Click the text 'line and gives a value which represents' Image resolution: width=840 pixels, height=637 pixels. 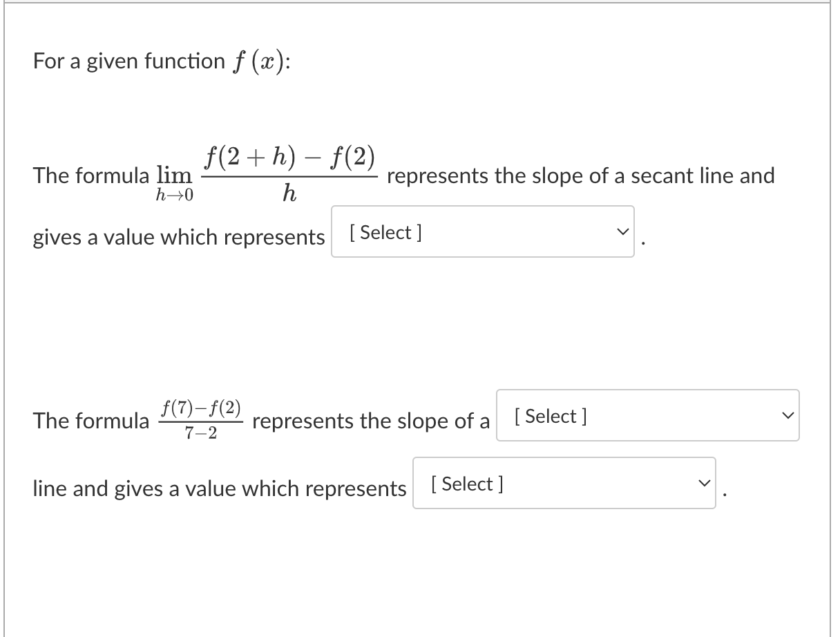(x=220, y=488)
